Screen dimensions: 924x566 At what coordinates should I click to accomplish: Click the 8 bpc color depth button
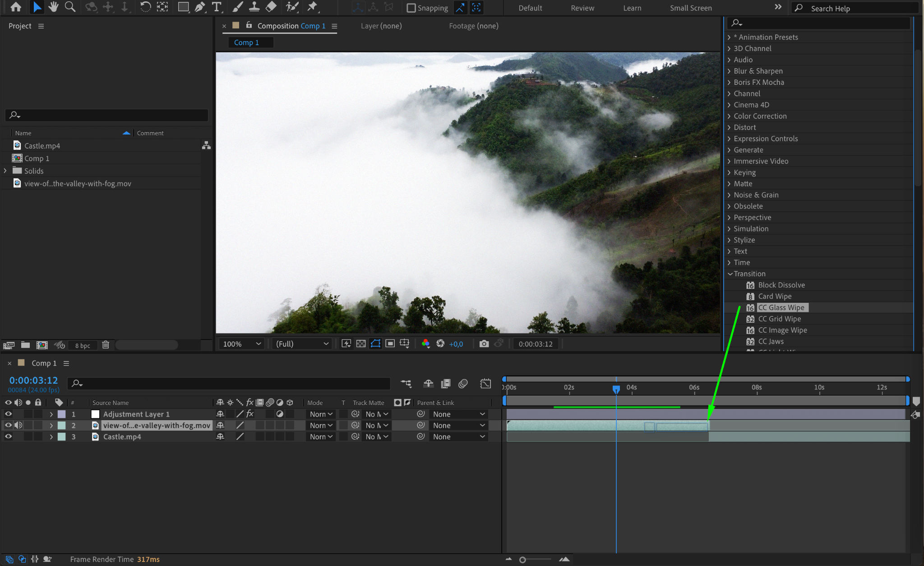point(83,345)
